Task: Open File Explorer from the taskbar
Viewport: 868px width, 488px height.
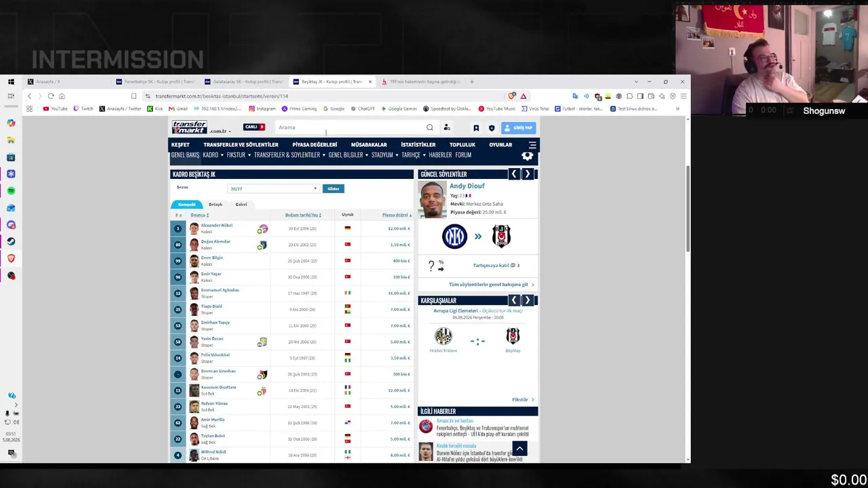Action: pos(11,140)
